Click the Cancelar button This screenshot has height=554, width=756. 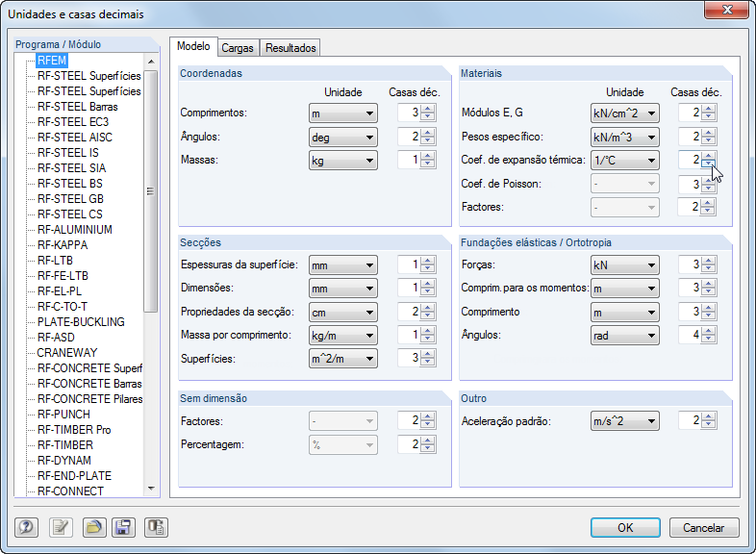click(x=703, y=527)
